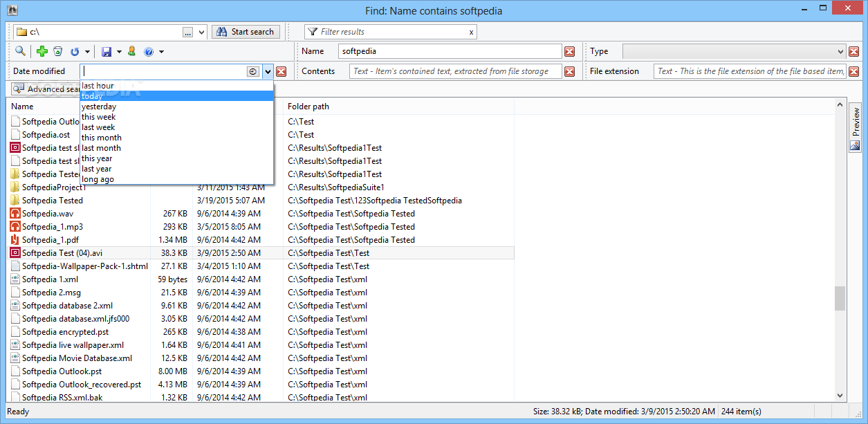Image resolution: width=868 pixels, height=424 pixels.
Task: Click the '244 item(s)' status bar entry
Action: coord(741,412)
